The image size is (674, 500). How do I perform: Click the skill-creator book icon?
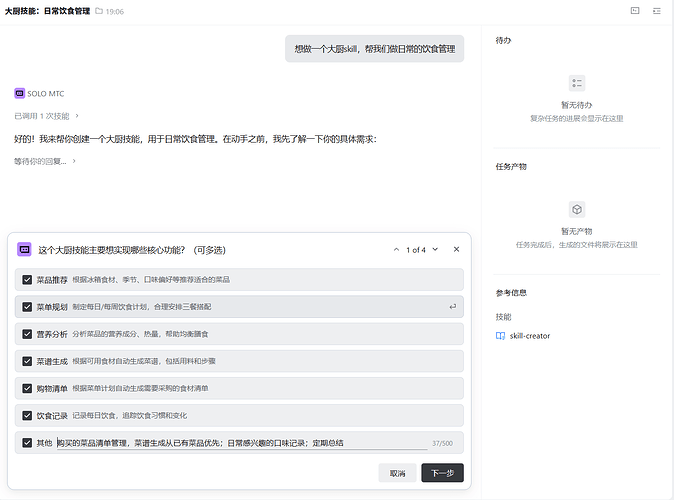click(x=500, y=336)
